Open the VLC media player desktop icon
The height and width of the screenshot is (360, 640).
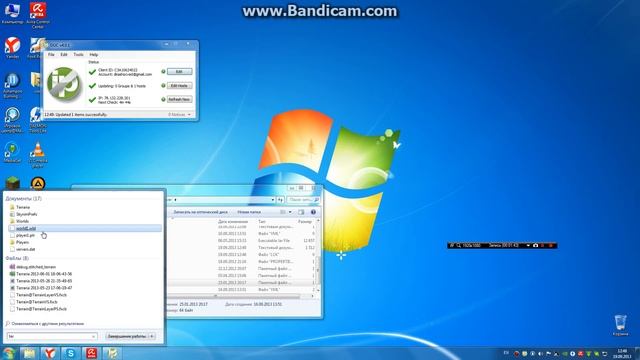tap(38, 155)
